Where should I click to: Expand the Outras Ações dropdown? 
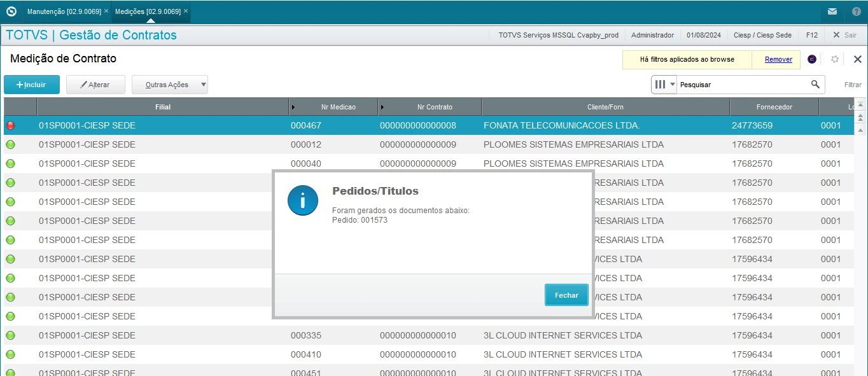pos(203,85)
